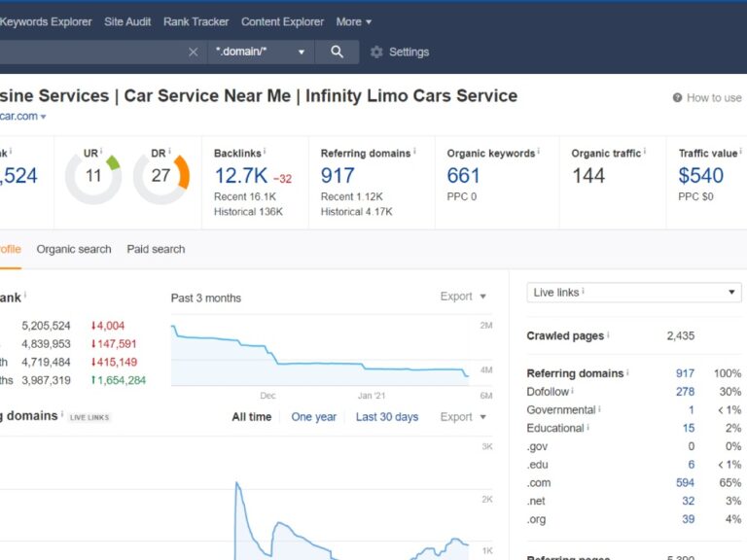Image resolution: width=747 pixels, height=560 pixels.
Task: Click Referring domains value 917 in header
Action: (338, 176)
